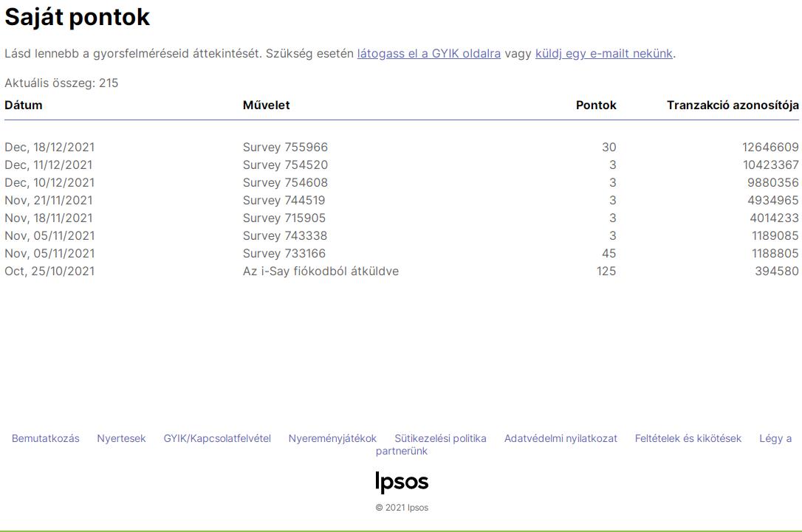
Task: Open the 'látogass el a GYIK oldalra' link
Action: click(428, 53)
